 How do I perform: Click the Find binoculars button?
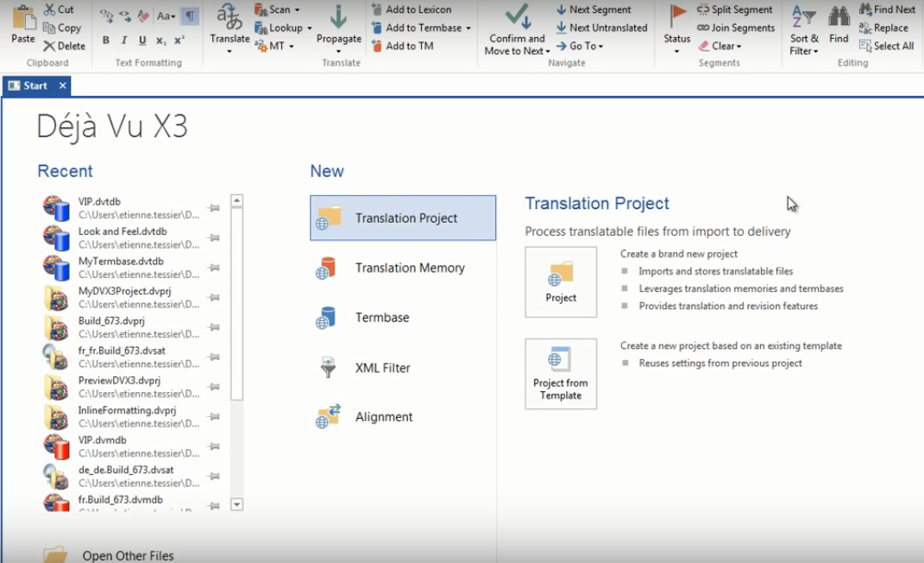click(x=839, y=25)
